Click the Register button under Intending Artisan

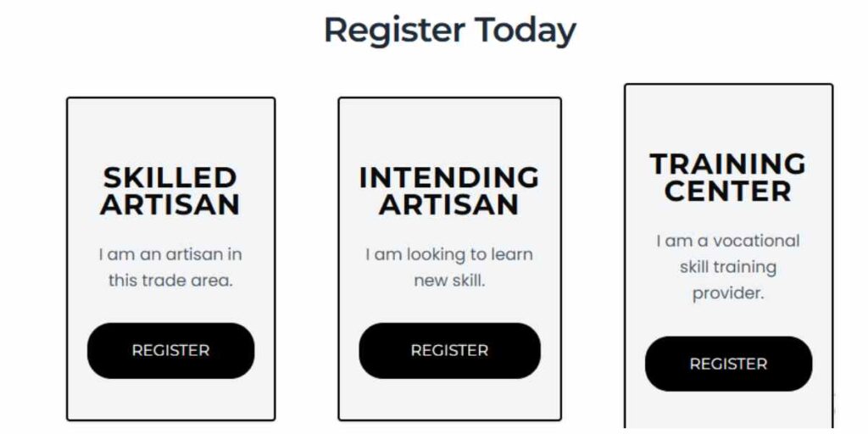coord(449,350)
